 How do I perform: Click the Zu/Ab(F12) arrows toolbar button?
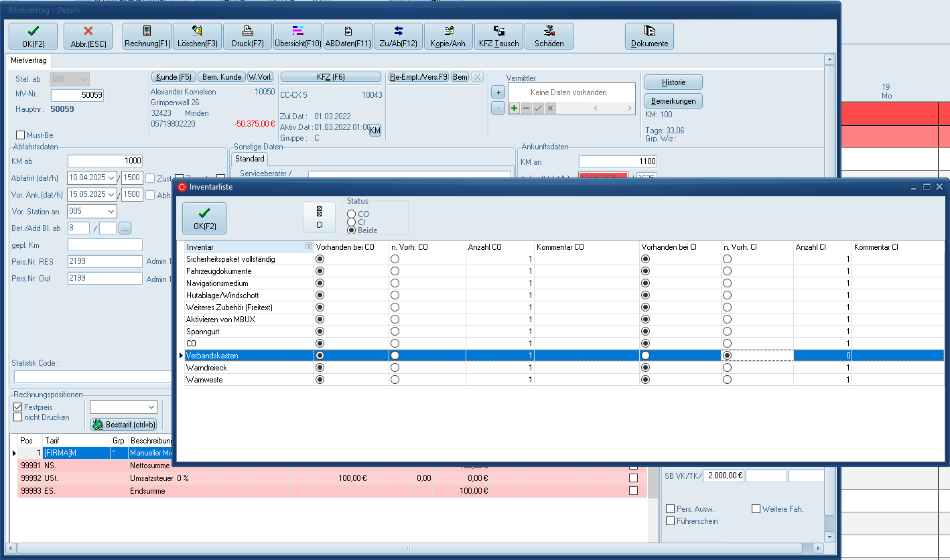pyautogui.click(x=398, y=36)
